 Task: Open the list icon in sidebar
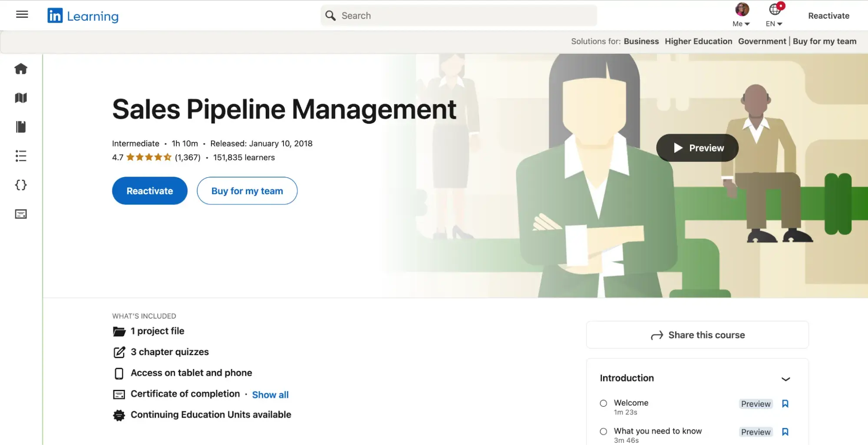[x=21, y=156]
